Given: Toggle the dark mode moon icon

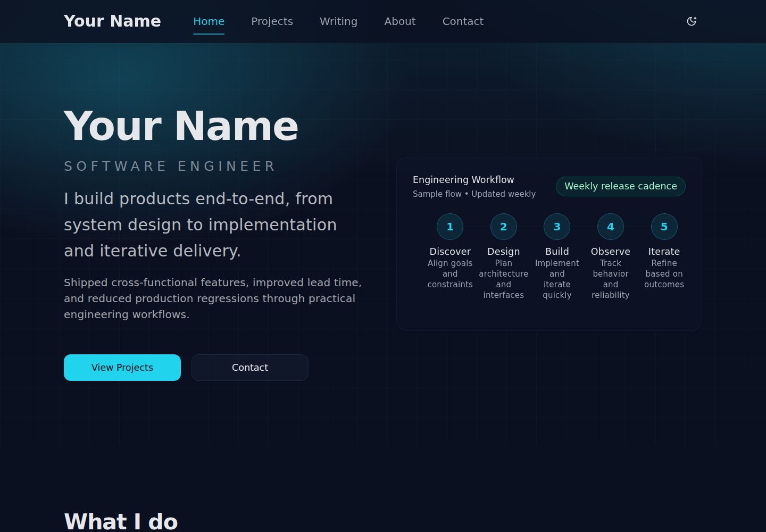Looking at the screenshot, I should pos(692,21).
